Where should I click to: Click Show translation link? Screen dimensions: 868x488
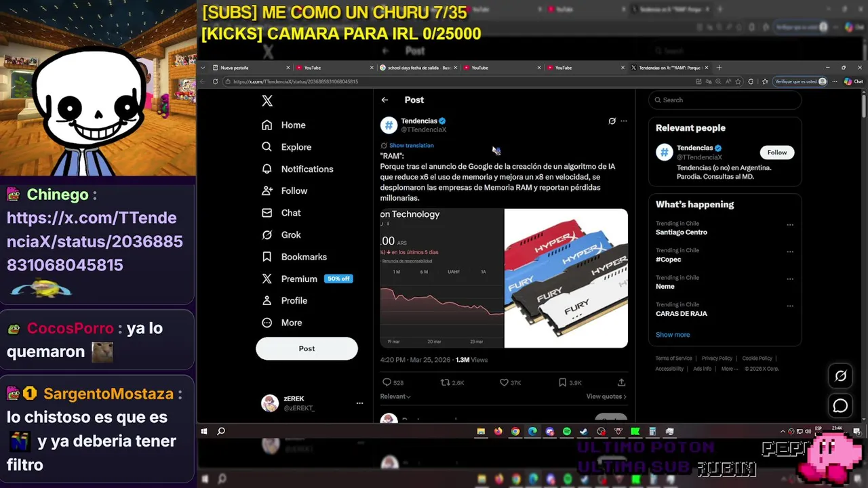[411, 145]
